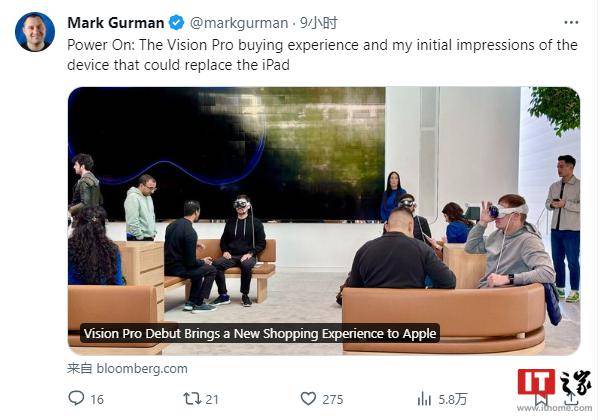The width and height of the screenshot is (601, 420).
Task: Click the 21 retweets count
Action: [212, 398]
